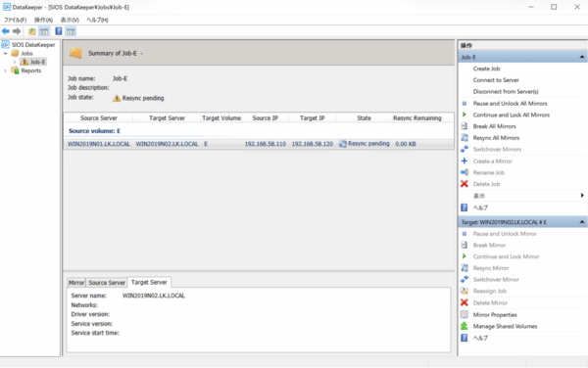Toggle the console tree toolbar icon
The width and height of the screenshot is (588, 368).
click(44, 31)
